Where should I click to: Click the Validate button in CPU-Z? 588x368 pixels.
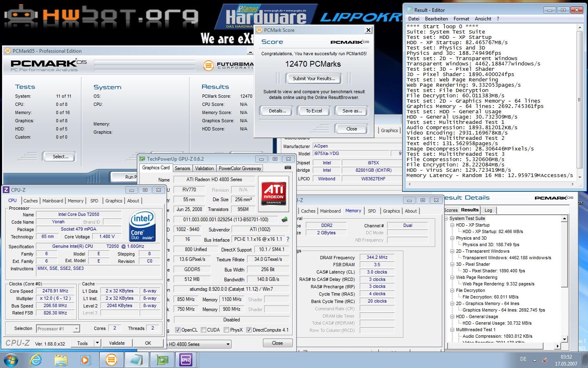tap(117, 343)
